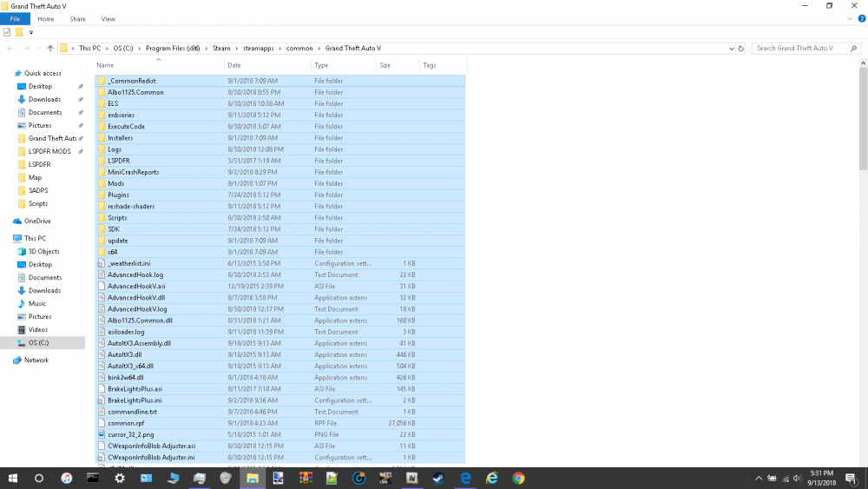Image resolution: width=868 pixels, height=489 pixels.
Task: Click the Search Grand Theft Auto V box
Action: point(806,48)
